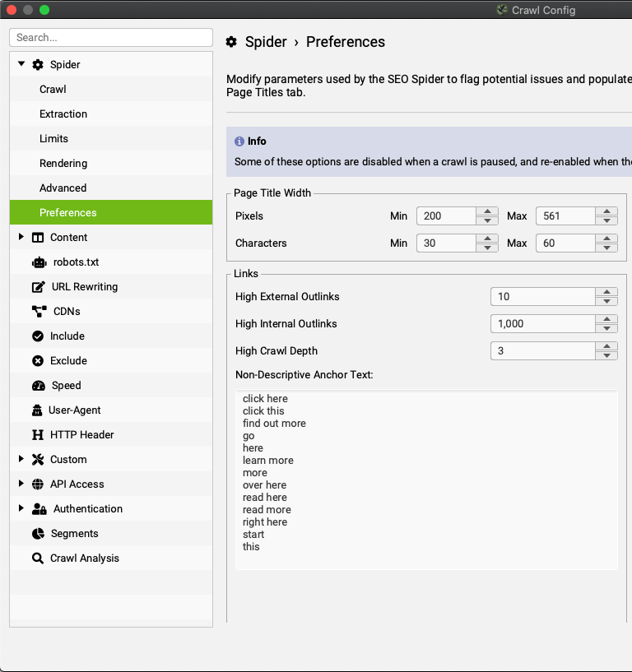Click inside the Search field
The width and height of the screenshot is (632, 672).
point(111,37)
